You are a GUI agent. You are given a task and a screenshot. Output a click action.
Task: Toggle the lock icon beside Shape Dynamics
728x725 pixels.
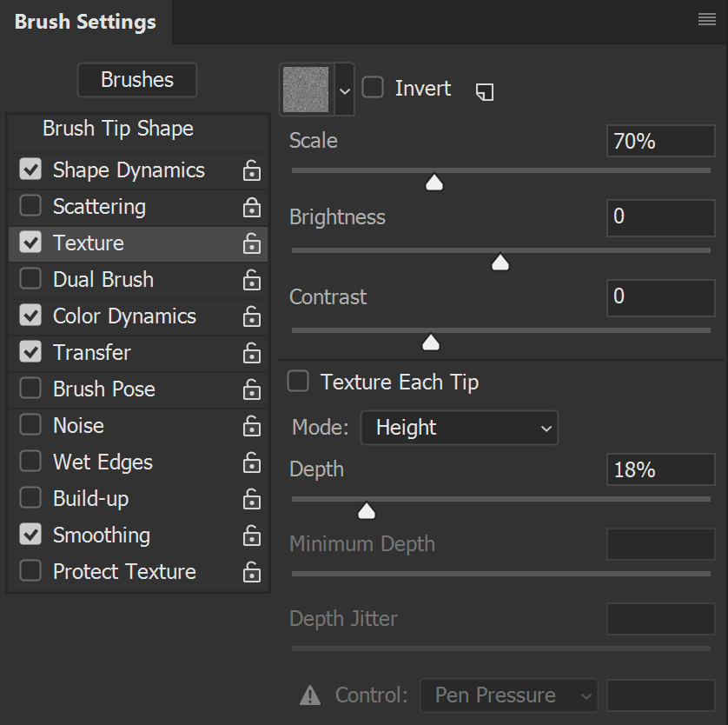252,170
